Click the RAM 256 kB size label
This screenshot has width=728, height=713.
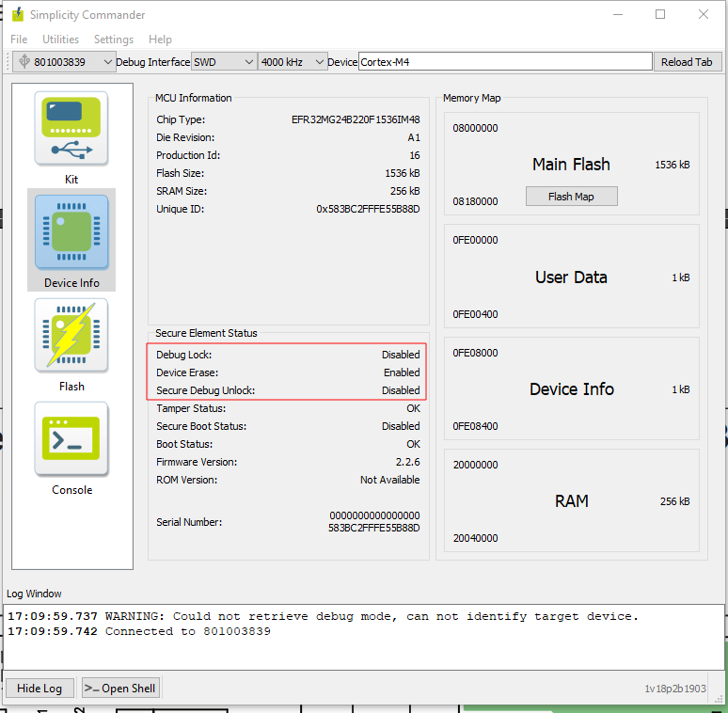point(674,501)
